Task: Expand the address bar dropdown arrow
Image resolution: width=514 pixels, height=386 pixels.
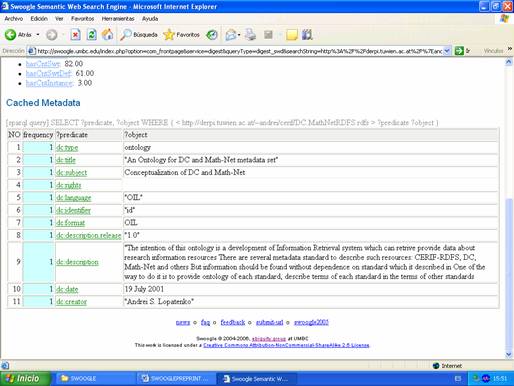Action: tap(447, 51)
